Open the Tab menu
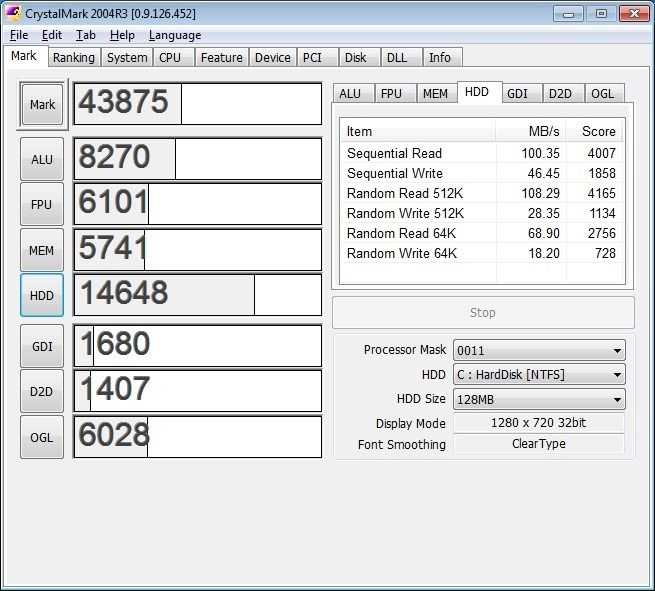Image resolution: width=655 pixels, height=591 pixels. [86, 35]
